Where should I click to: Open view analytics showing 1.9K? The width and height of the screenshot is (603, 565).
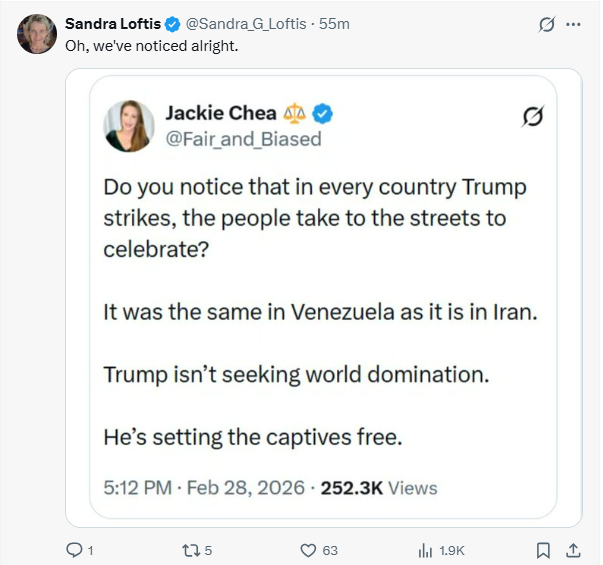pyautogui.click(x=426, y=549)
